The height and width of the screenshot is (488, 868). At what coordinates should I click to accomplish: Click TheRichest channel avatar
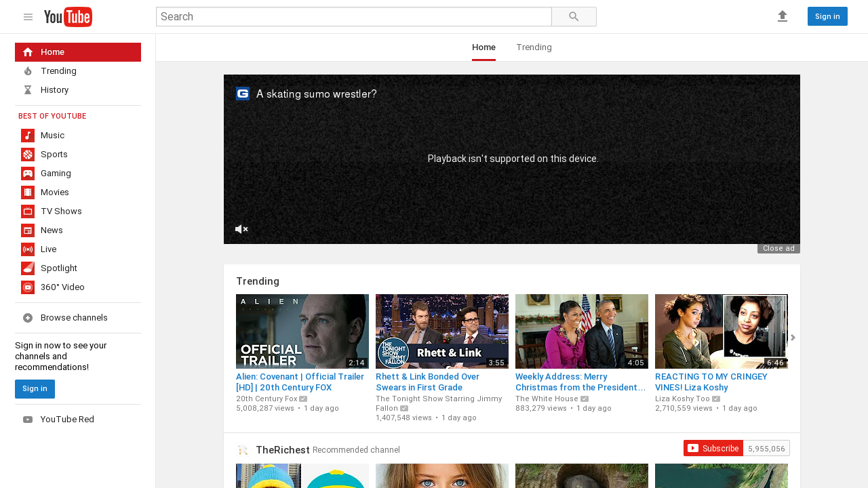click(x=243, y=450)
